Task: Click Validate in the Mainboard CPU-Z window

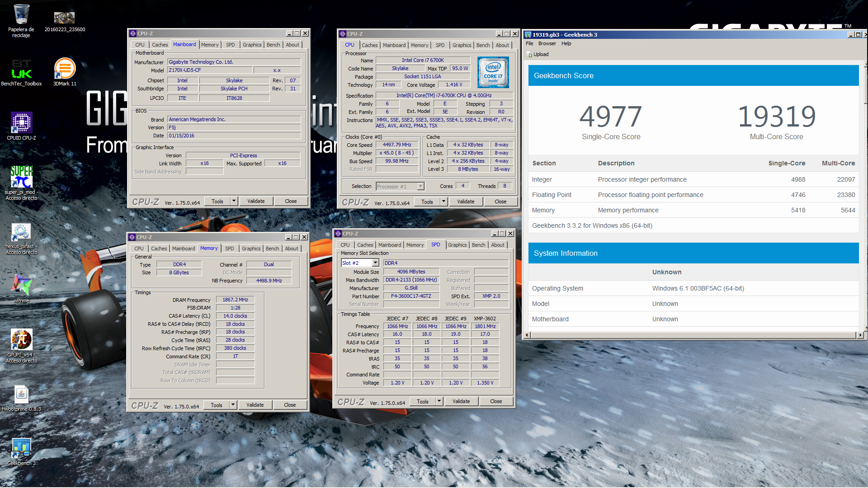Action: [256, 201]
